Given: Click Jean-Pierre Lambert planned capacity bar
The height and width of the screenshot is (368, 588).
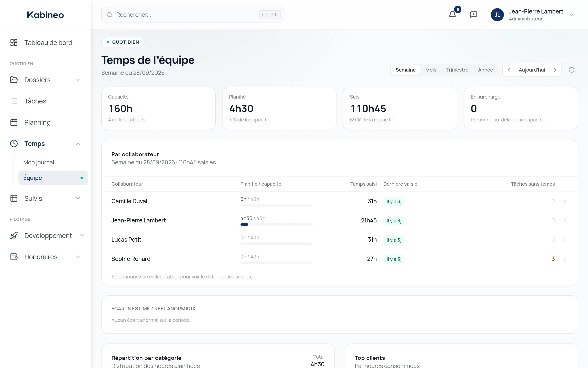Looking at the screenshot, I should click(x=276, y=225).
